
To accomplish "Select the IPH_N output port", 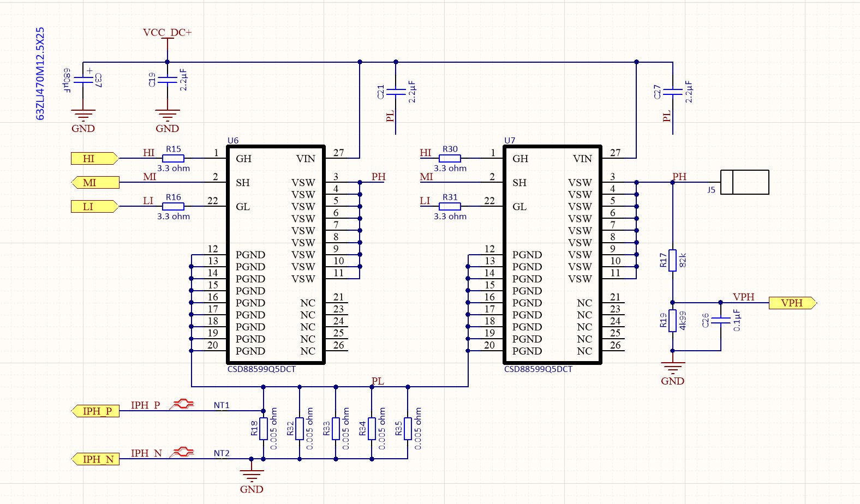I will tap(95, 459).
